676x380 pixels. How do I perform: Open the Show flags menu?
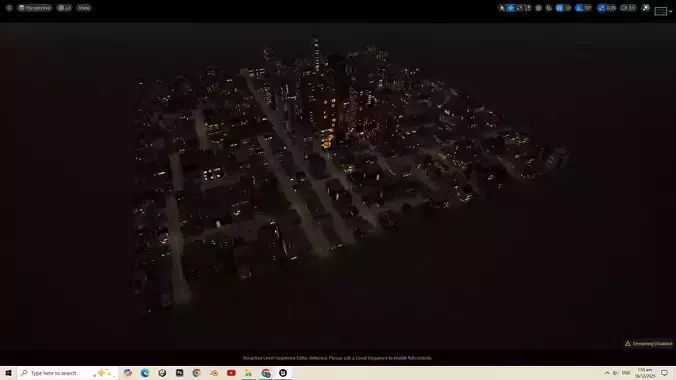point(84,8)
